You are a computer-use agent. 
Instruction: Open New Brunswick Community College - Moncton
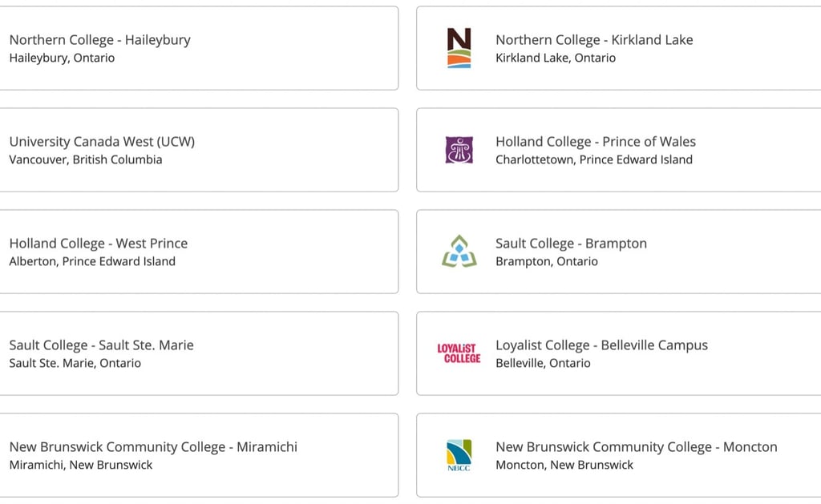point(618,455)
